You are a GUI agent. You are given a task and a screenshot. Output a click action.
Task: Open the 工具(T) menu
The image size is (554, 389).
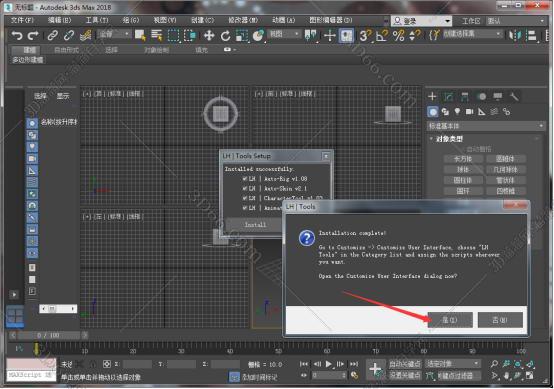point(97,20)
